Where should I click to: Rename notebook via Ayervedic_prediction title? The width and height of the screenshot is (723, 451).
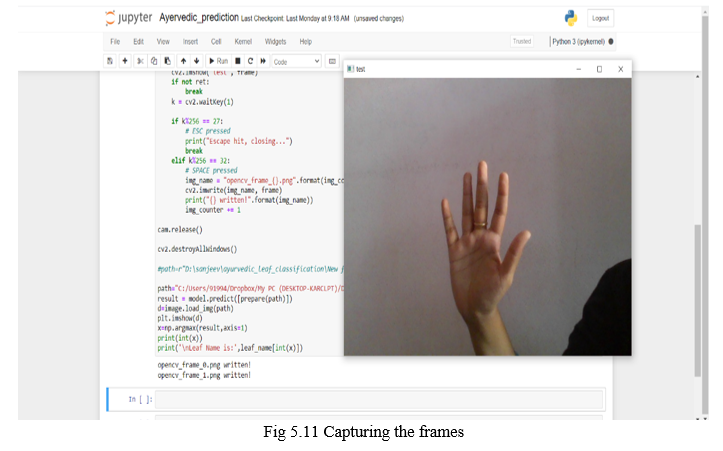[x=198, y=18]
